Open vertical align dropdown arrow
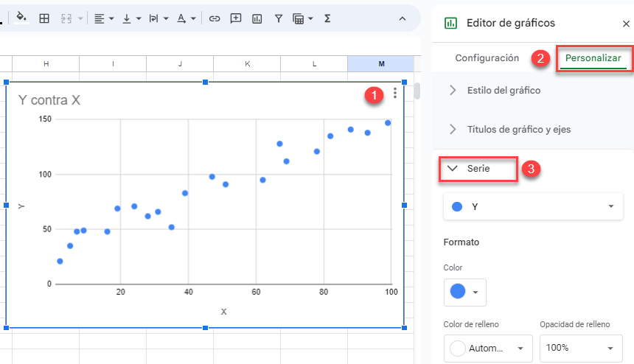The height and width of the screenshot is (364, 634). pos(139,18)
